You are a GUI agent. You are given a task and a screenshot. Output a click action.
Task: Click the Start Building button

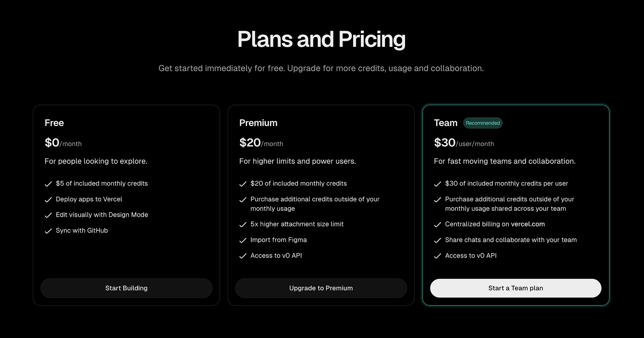126,288
